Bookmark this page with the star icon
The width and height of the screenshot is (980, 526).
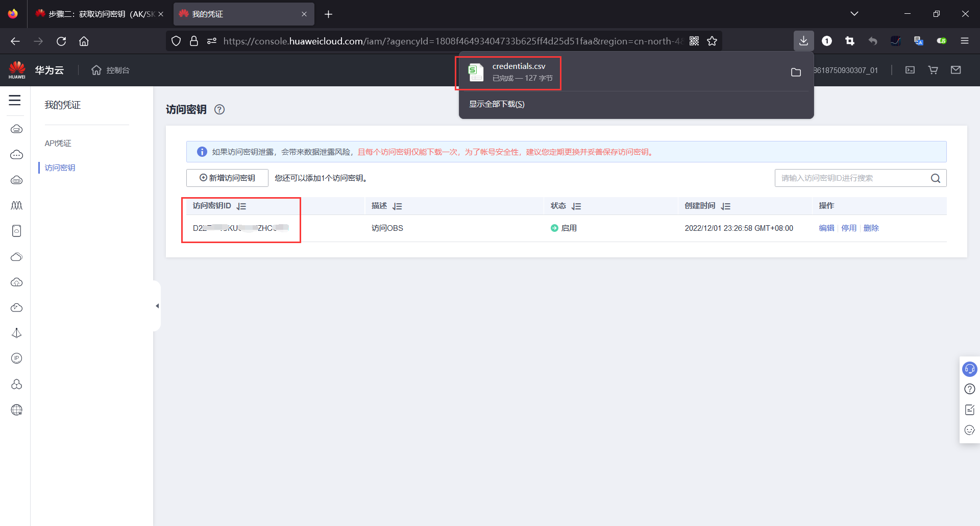(x=712, y=41)
